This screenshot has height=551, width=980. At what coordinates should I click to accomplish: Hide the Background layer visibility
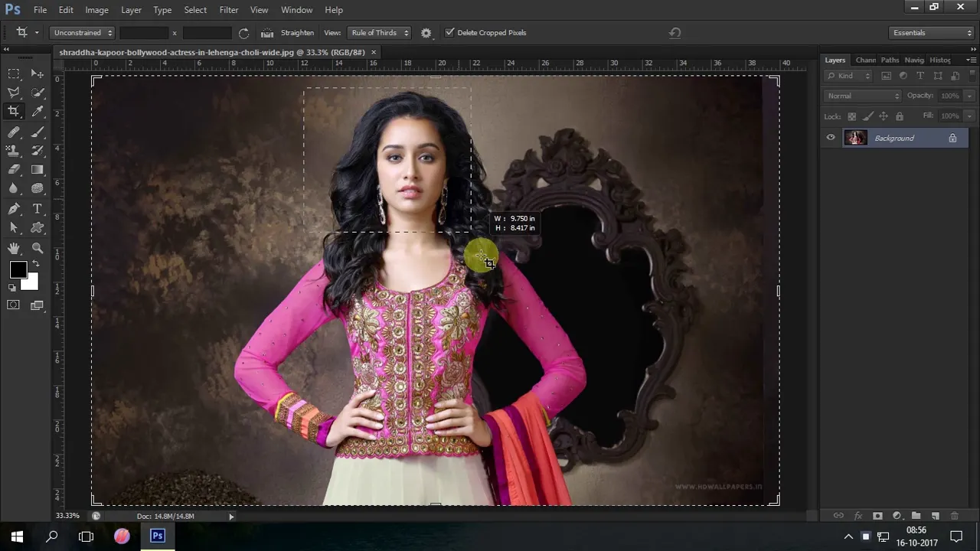pyautogui.click(x=831, y=138)
